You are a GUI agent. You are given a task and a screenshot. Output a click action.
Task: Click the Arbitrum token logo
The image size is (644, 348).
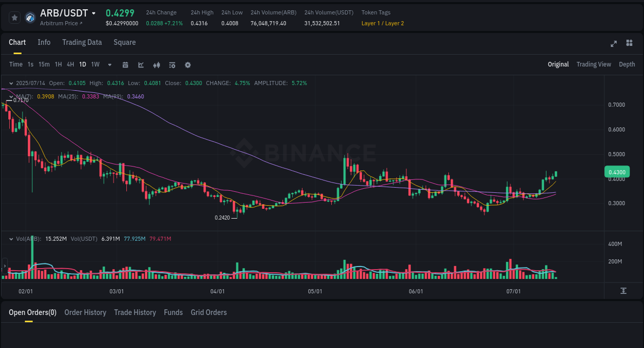click(29, 17)
